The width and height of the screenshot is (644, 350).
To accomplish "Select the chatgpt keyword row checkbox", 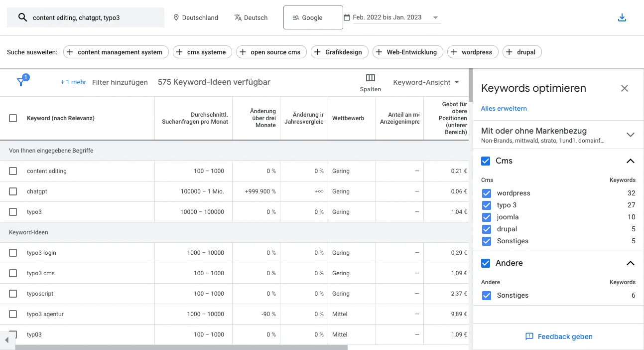I will point(13,191).
